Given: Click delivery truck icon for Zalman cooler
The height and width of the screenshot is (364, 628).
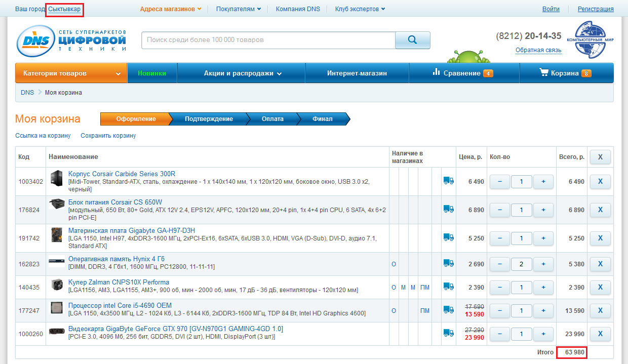Looking at the screenshot, I should coord(448,287).
